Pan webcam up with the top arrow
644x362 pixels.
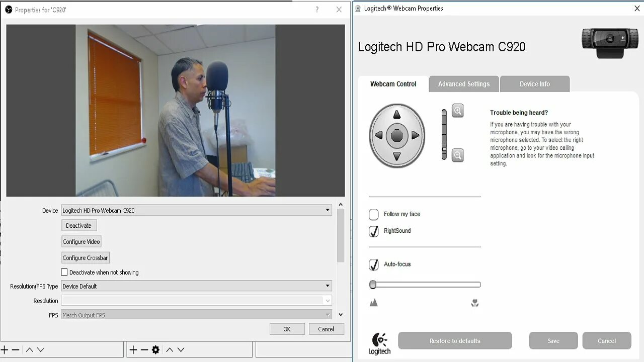click(396, 114)
